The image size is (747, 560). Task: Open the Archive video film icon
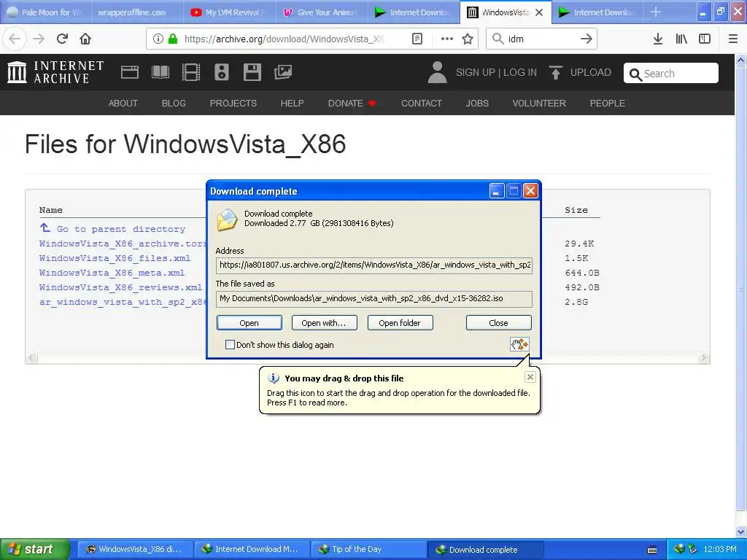191,72
